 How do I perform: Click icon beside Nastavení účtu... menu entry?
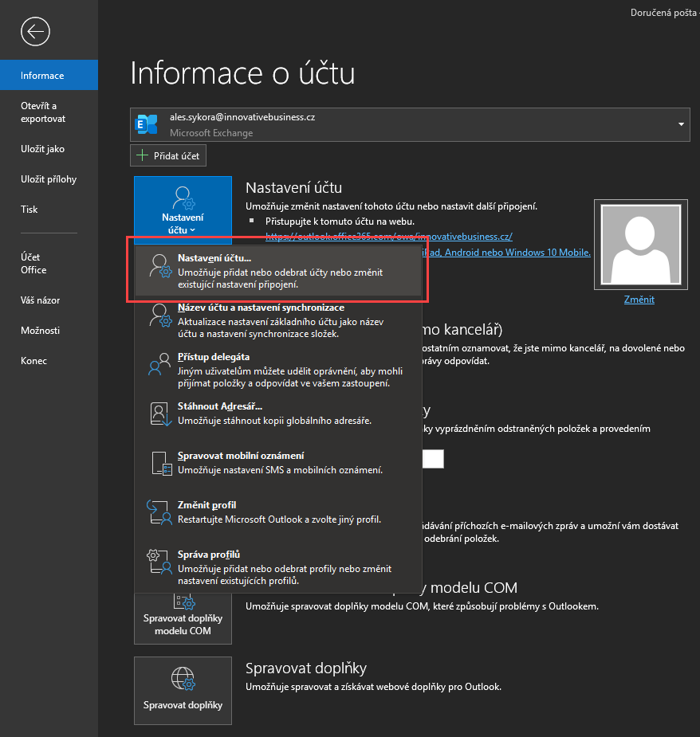[160, 266]
